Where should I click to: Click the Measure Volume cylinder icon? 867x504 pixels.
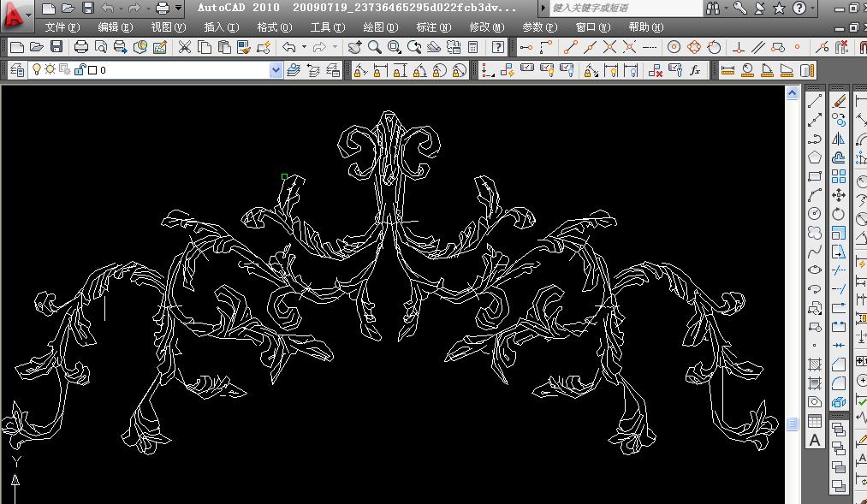tap(807, 70)
